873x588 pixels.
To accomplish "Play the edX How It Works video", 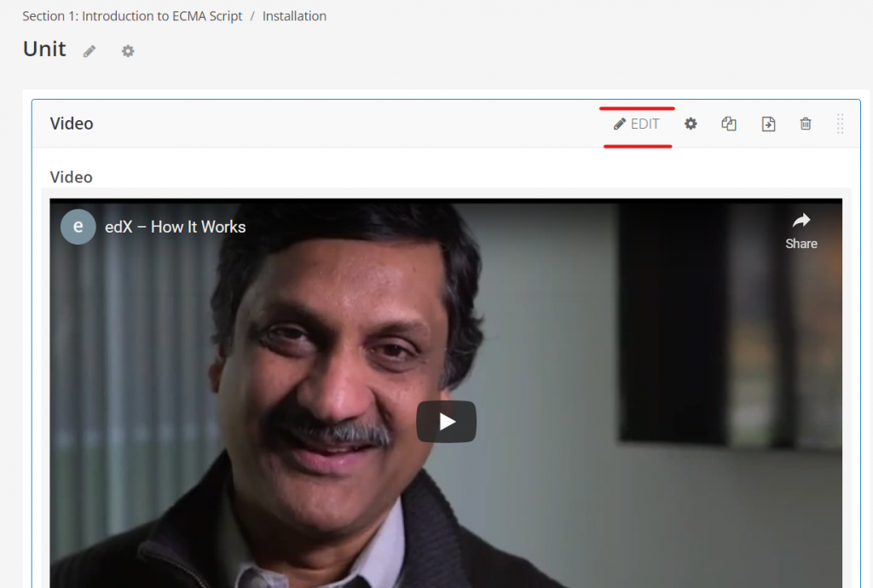I will click(x=447, y=422).
